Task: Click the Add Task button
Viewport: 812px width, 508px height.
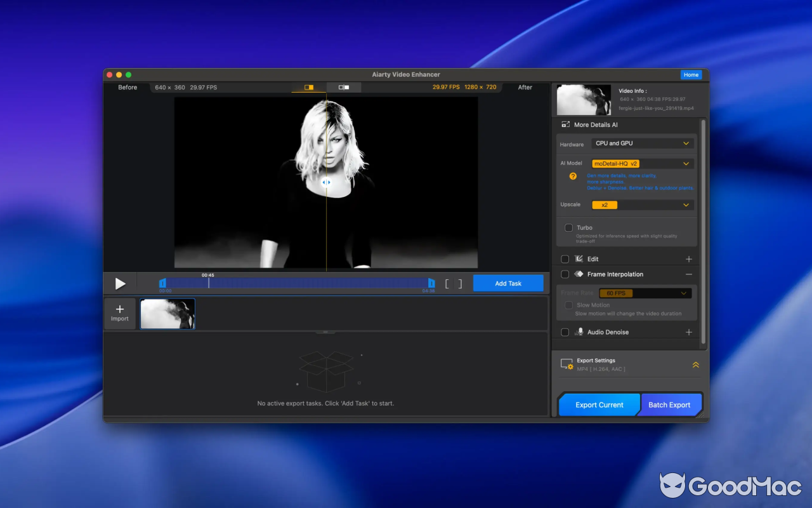Action: tap(508, 283)
